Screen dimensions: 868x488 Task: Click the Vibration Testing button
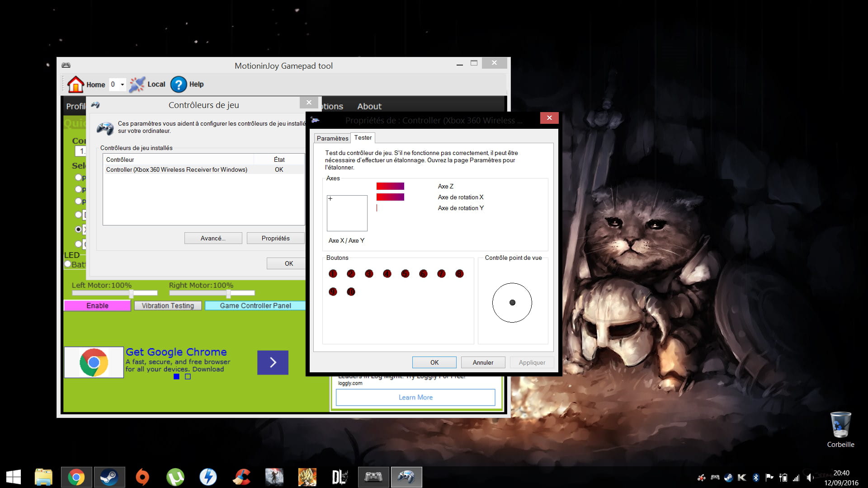(168, 305)
